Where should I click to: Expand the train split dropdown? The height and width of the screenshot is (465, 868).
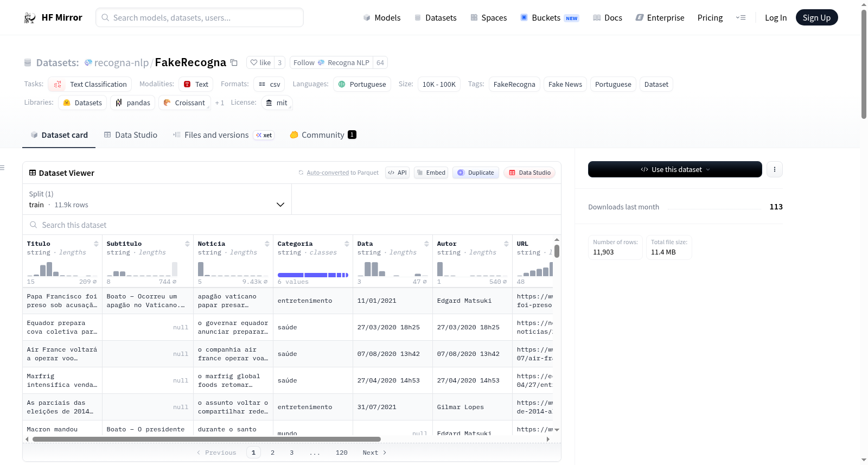[157, 199]
